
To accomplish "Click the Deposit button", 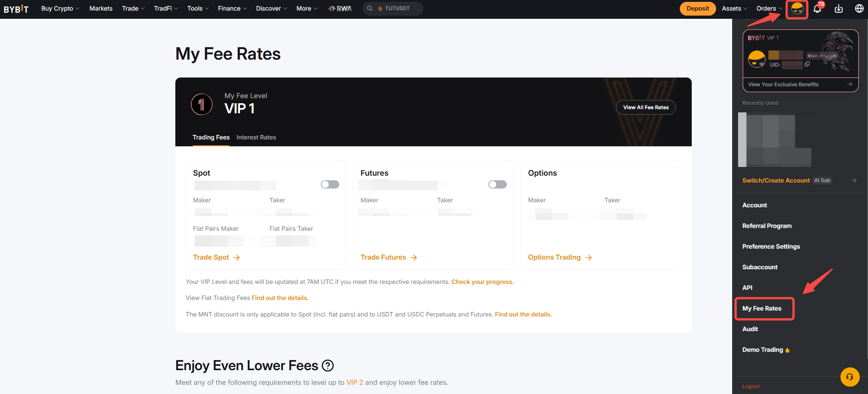I will coord(698,9).
